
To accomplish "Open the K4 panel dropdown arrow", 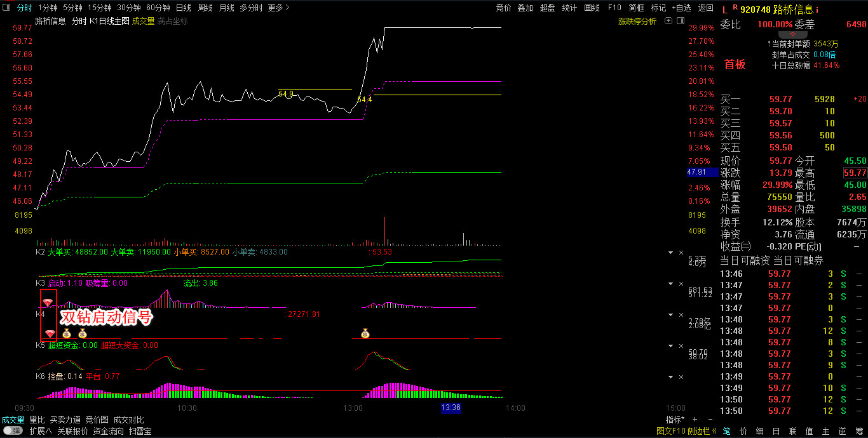I will tap(670, 315).
